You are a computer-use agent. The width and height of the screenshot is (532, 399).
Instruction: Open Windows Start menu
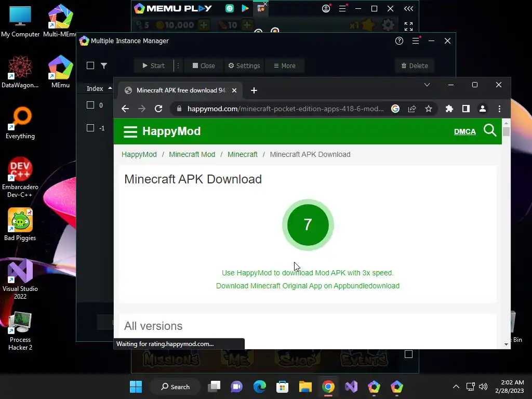[136, 387]
